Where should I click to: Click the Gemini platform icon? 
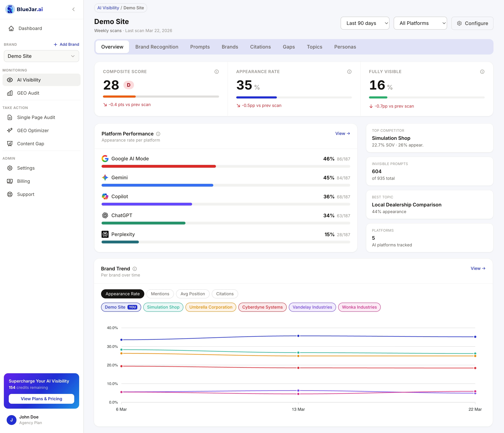click(x=105, y=178)
